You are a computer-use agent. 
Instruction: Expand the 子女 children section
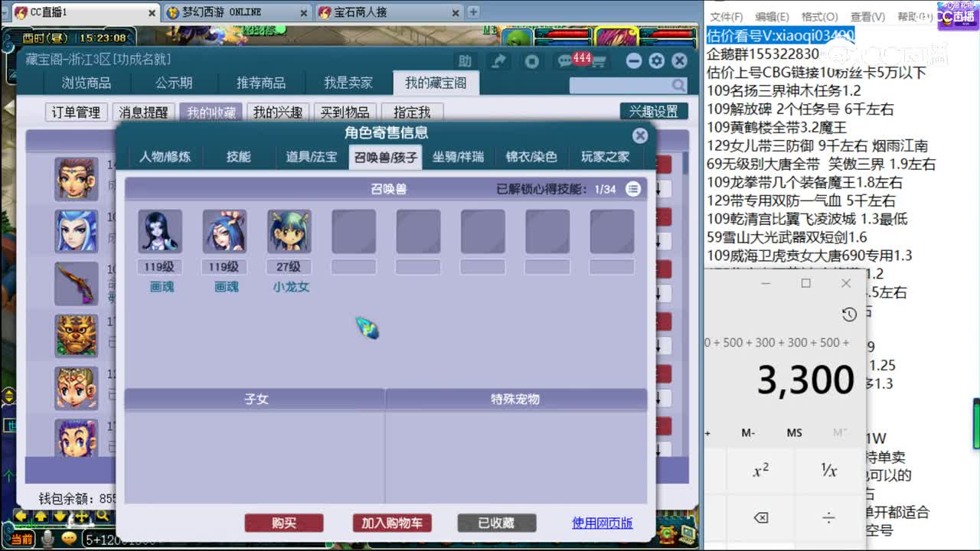[x=256, y=398]
